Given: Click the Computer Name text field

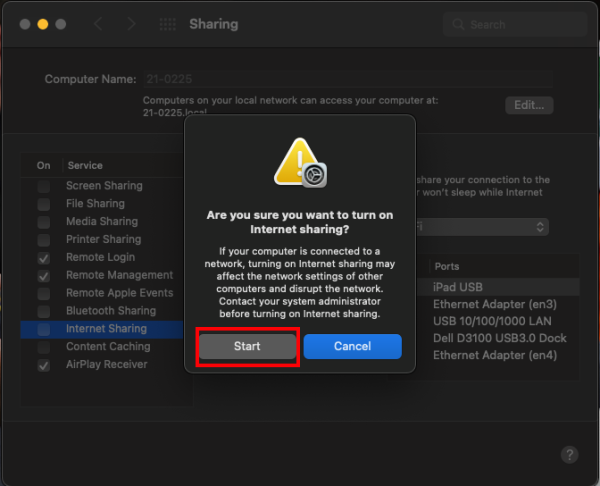Looking at the screenshot, I should (348, 79).
